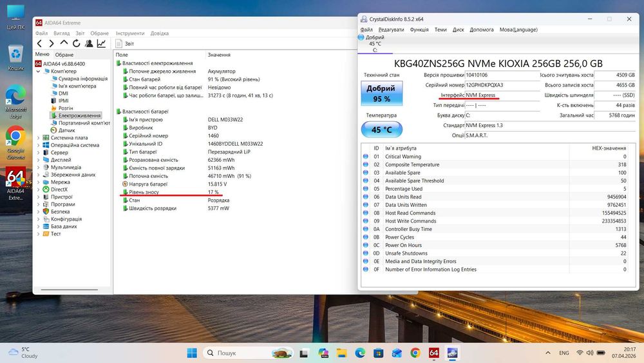Expand the DirectX tree node

[38, 190]
